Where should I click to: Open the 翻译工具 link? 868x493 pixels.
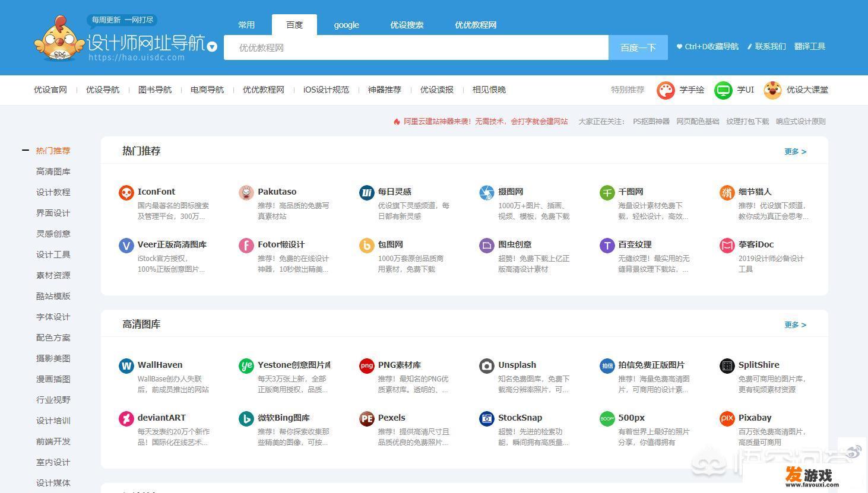(x=810, y=46)
